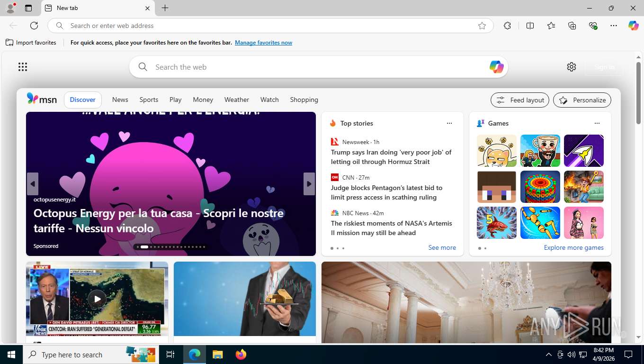Click the Manage favorites now link
This screenshot has height=364, width=644.
click(x=263, y=43)
